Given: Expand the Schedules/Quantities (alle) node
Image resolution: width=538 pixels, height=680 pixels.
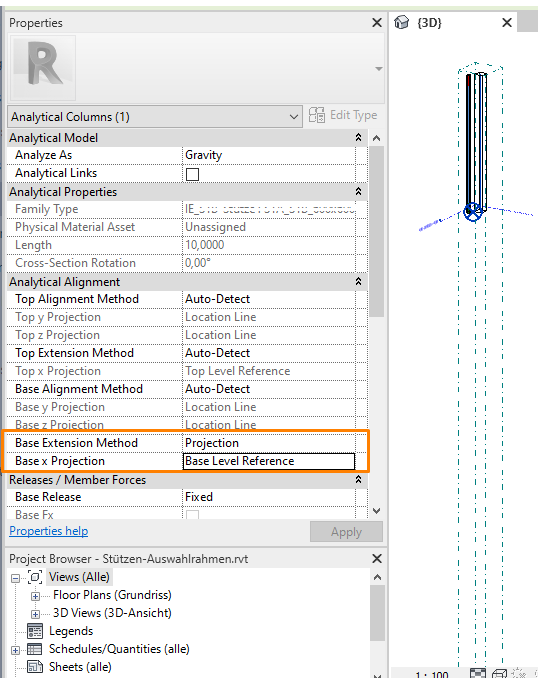Looking at the screenshot, I should [x=15, y=650].
